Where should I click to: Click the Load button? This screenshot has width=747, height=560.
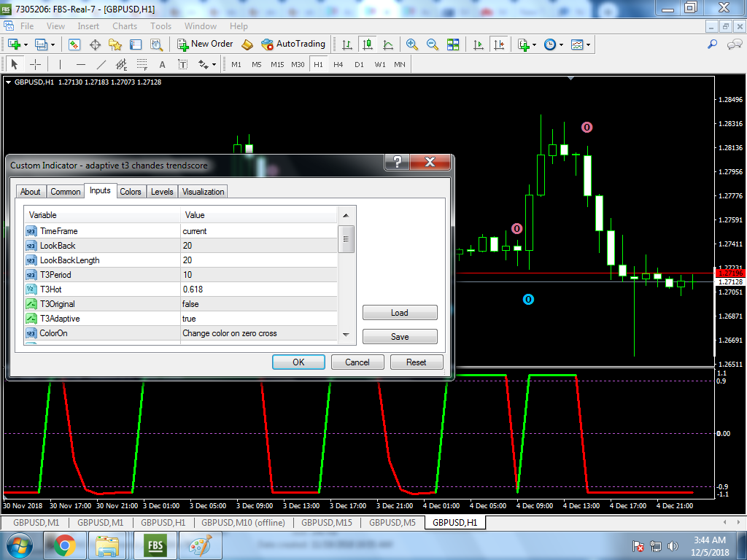tap(400, 312)
